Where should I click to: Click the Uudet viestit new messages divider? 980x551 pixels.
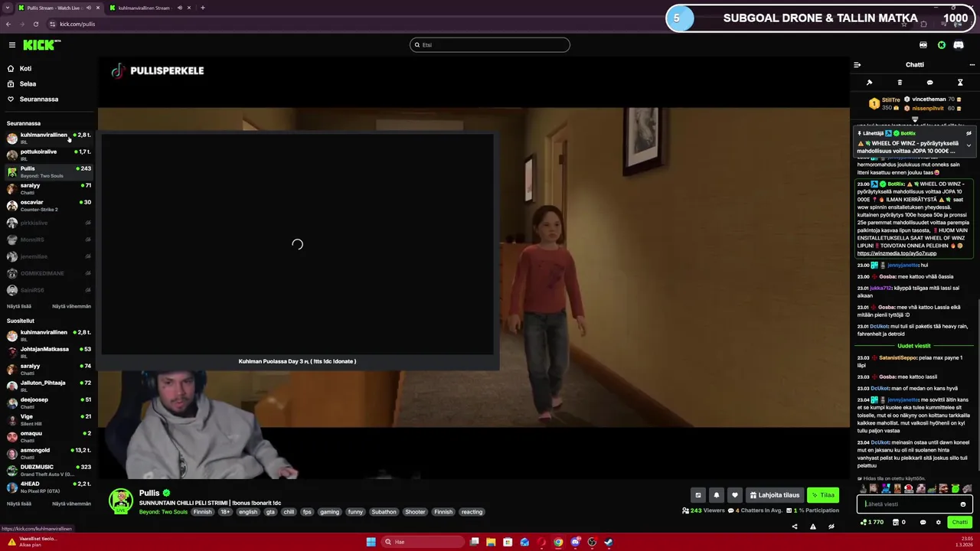tap(913, 346)
